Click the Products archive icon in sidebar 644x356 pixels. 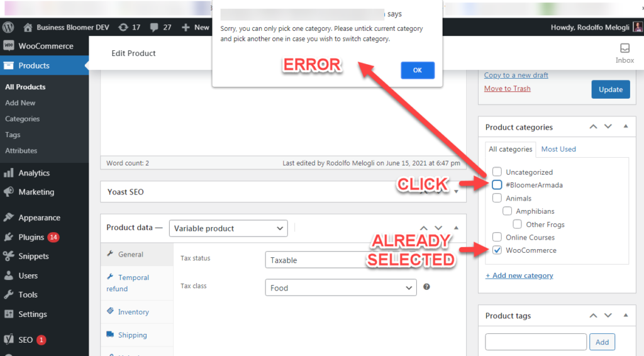(9, 65)
